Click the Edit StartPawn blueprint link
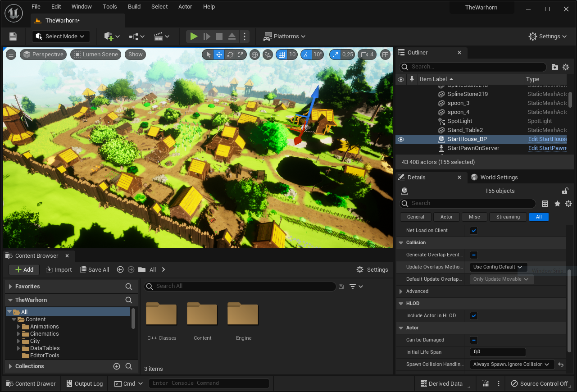Image resolution: width=577 pixels, height=392 pixels. [x=547, y=148]
